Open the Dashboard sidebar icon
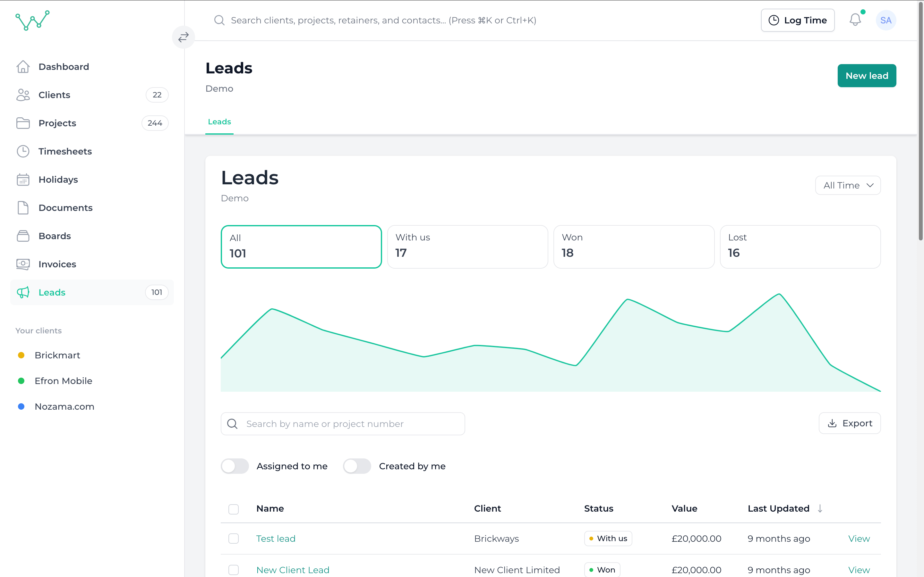 (x=23, y=66)
